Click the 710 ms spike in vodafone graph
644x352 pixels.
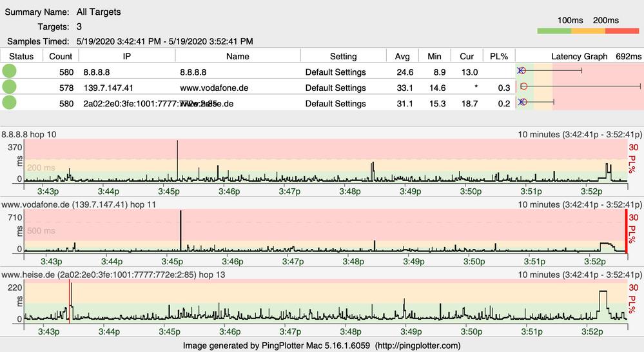181,230
